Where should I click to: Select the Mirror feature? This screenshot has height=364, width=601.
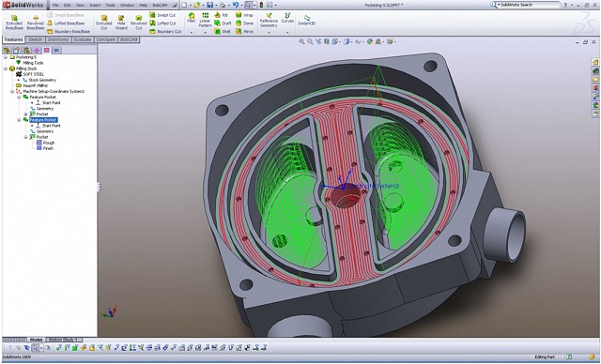click(x=244, y=31)
